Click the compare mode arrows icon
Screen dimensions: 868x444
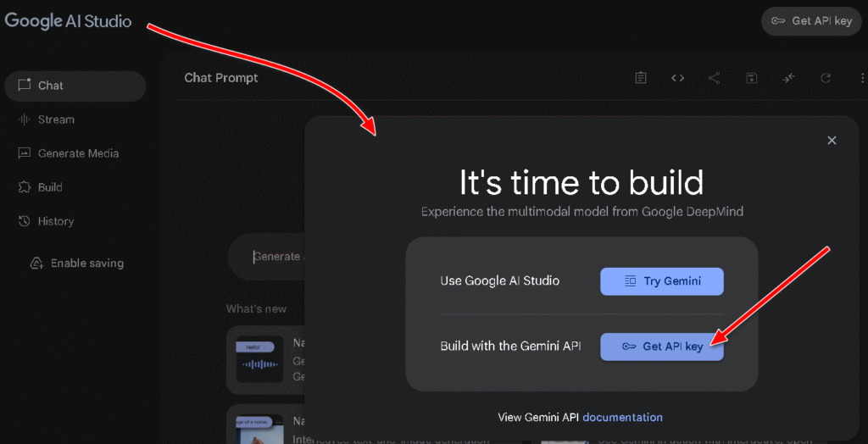coord(788,78)
